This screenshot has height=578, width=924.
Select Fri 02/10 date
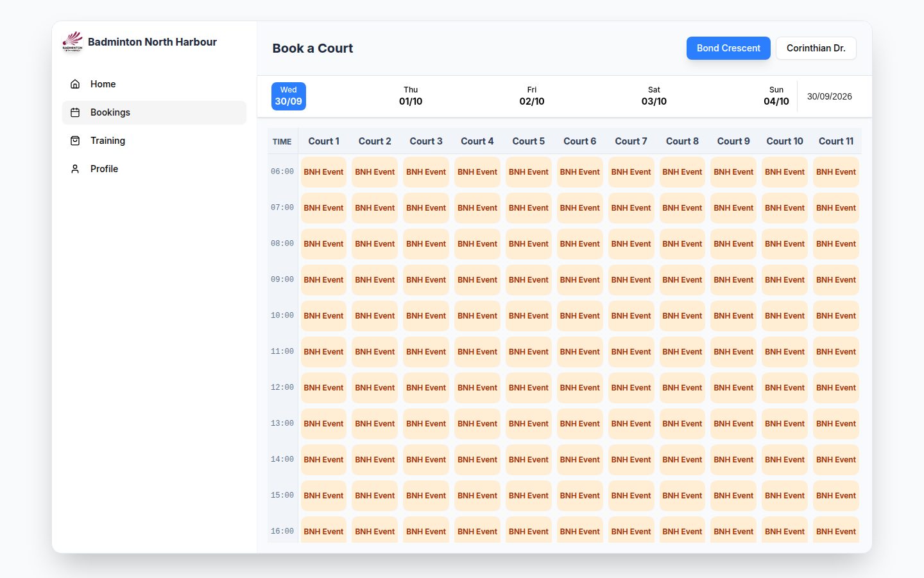(x=532, y=96)
